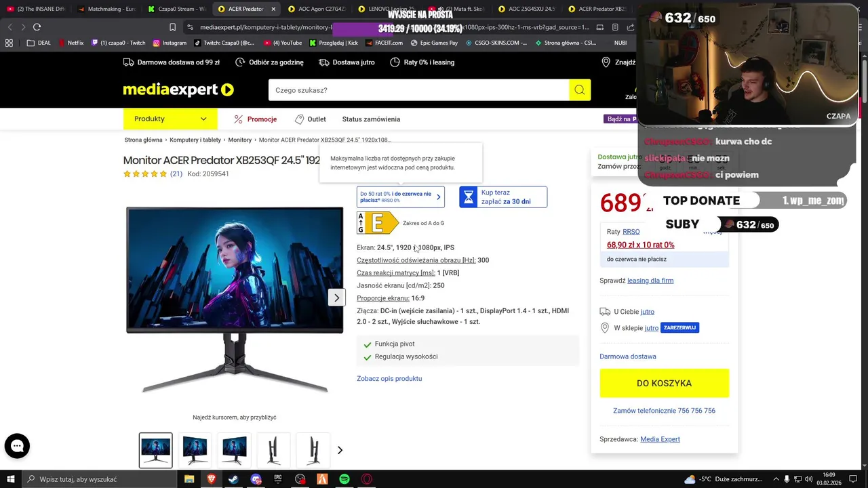
Task: Expand the Produkty dropdown menu
Action: (170, 119)
